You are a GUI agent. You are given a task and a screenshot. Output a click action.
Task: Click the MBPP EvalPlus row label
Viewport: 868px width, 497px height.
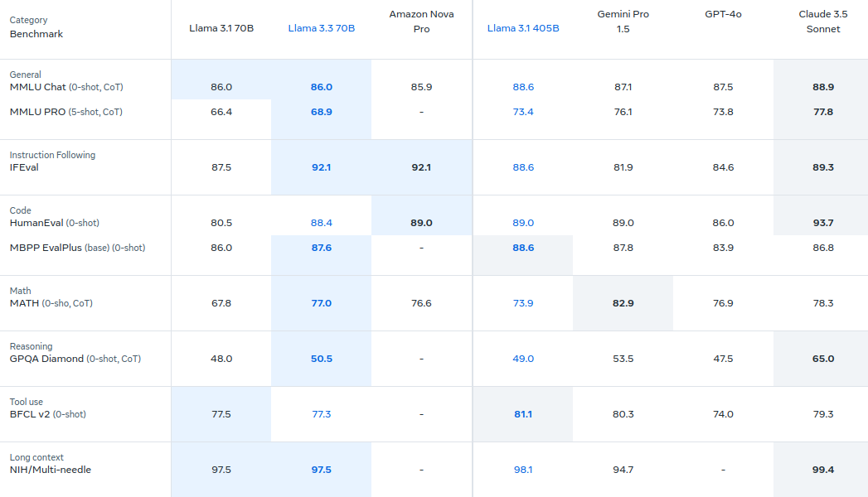point(75,248)
